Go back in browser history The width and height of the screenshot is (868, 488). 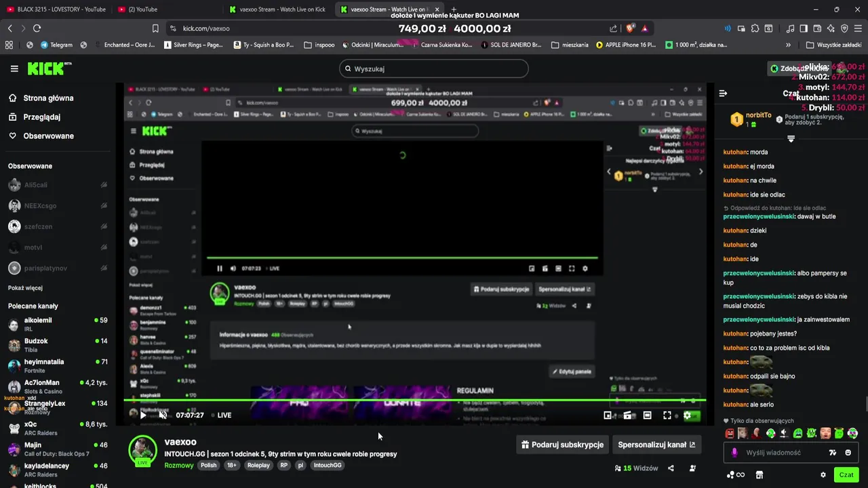pos(9,28)
